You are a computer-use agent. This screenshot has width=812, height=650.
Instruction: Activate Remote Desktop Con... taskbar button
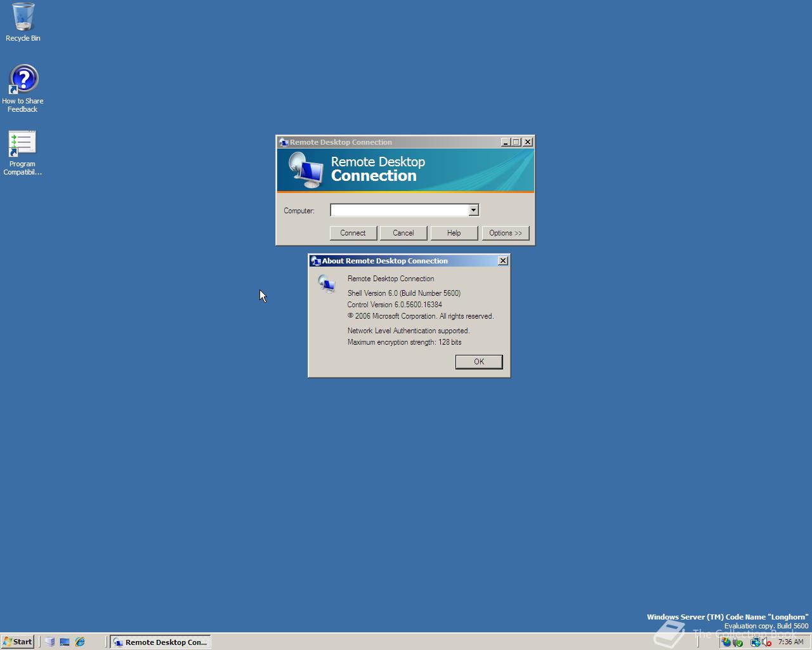(160, 642)
